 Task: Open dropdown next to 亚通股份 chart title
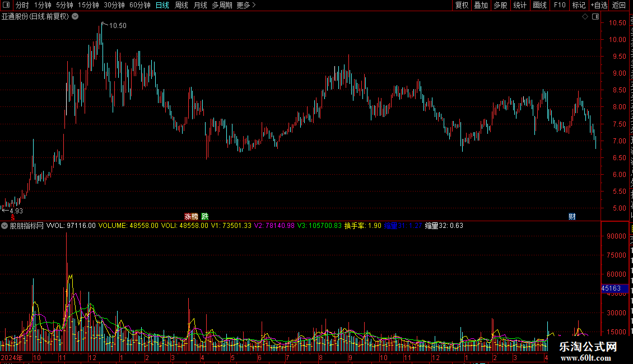click(x=75, y=17)
